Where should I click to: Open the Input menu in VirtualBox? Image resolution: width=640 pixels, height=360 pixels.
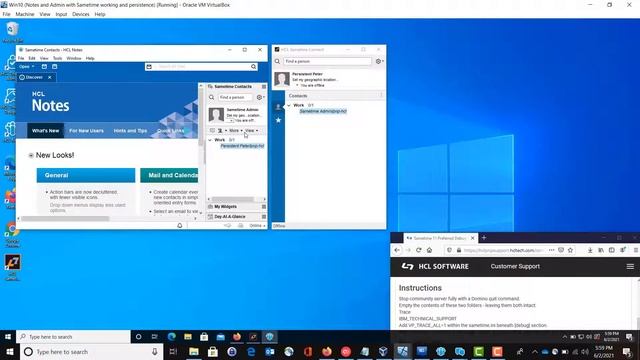pos(61,14)
